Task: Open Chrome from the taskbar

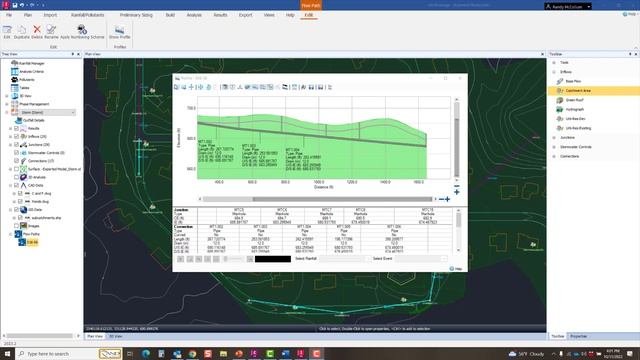Action: (192, 353)
